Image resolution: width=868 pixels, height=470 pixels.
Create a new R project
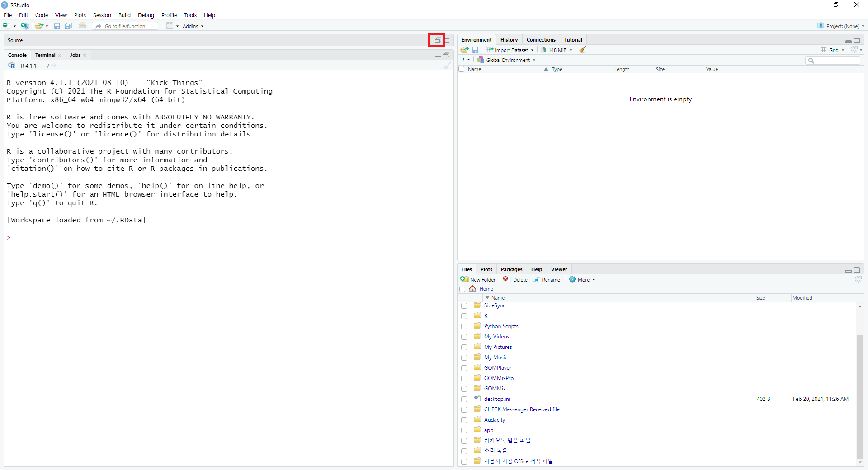coord(25,26)
